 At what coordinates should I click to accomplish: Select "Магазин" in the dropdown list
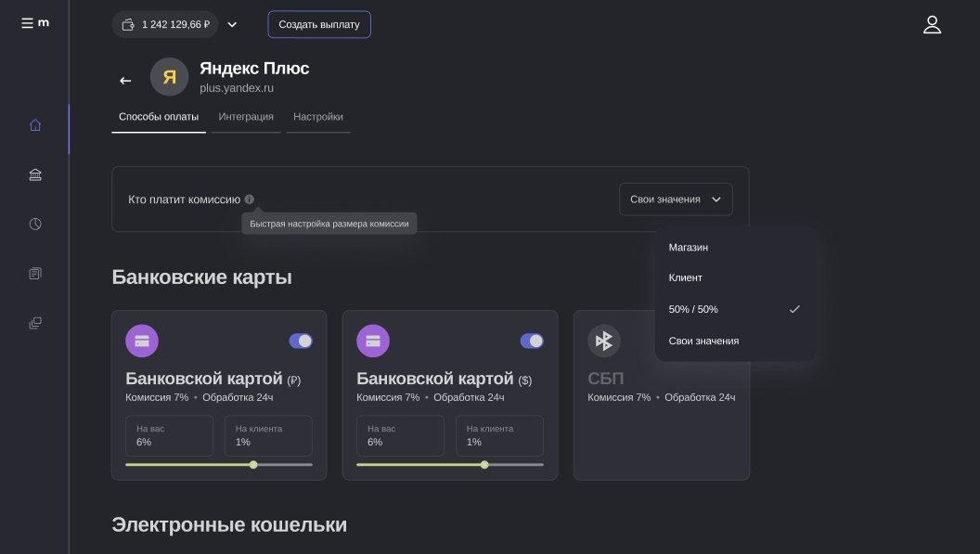tap(689, 248)
